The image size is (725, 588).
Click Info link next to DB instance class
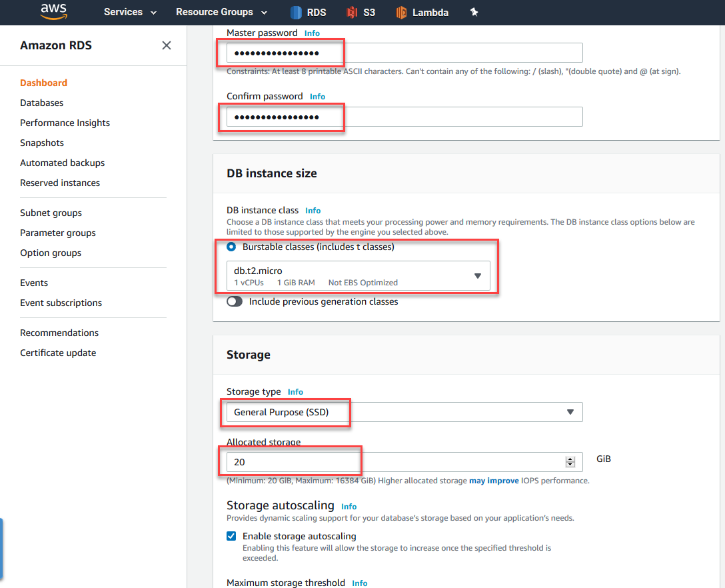coord(313,211)
